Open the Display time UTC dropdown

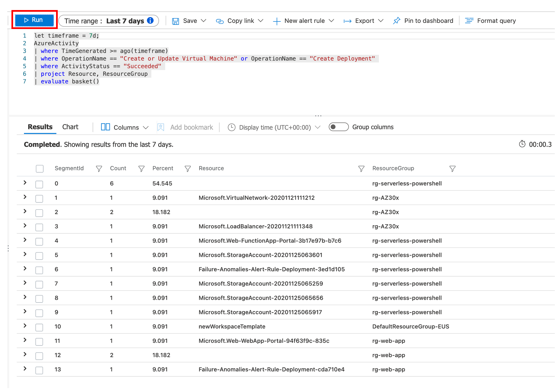(274, 127)
